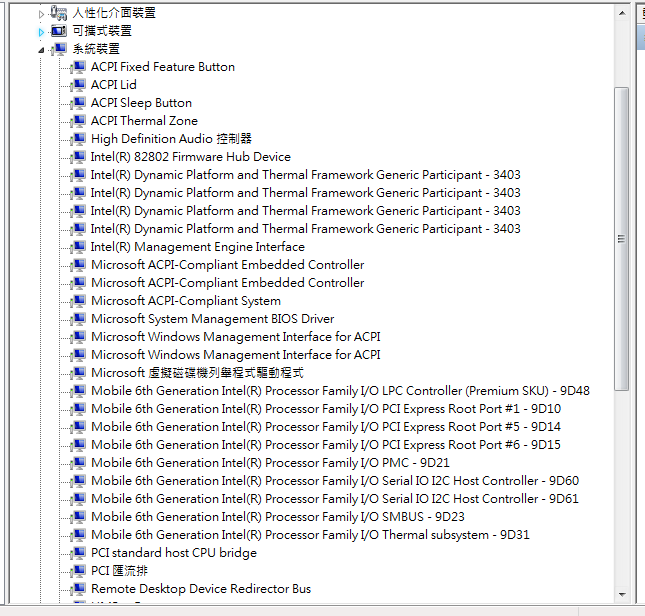Select the 可攜式裝置 category label

coord(102,31)
